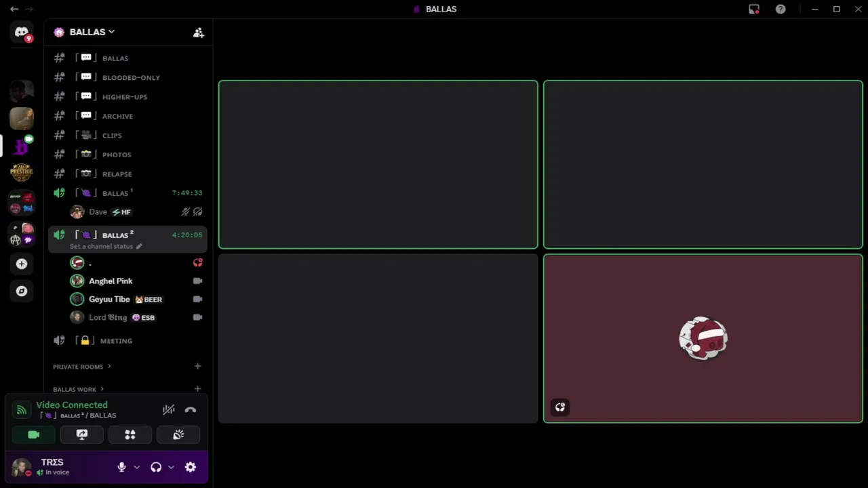Open the inbox icon in title bar

point(754,9)
